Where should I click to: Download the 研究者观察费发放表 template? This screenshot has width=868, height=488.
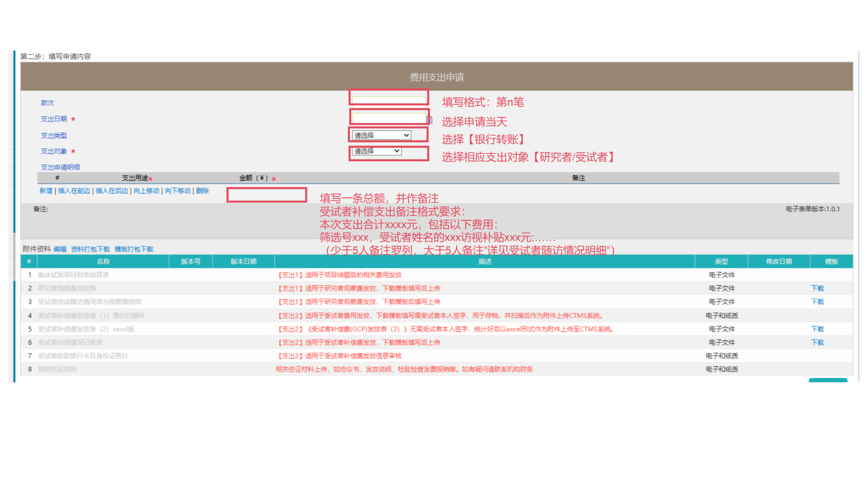click(x=817, y=288)
